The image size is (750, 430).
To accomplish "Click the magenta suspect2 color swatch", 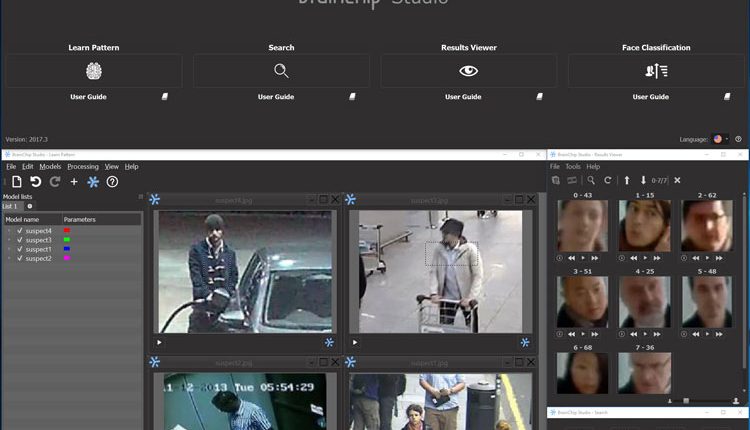I will [67, 258].
